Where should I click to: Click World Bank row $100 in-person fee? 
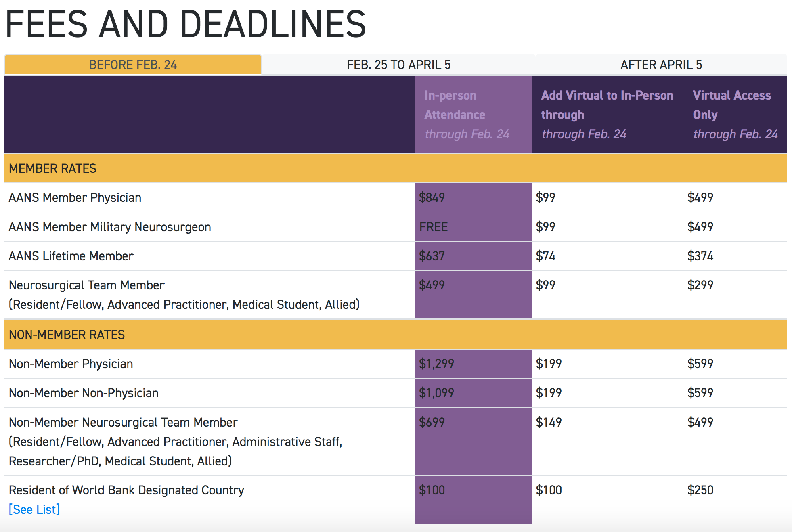pyautogui.click(x=432, y=490)
